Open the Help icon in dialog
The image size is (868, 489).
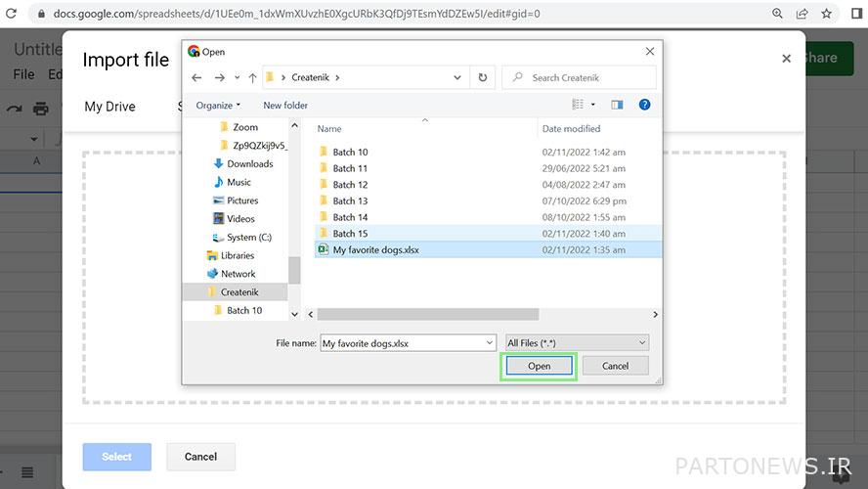[x=644, y=104]
